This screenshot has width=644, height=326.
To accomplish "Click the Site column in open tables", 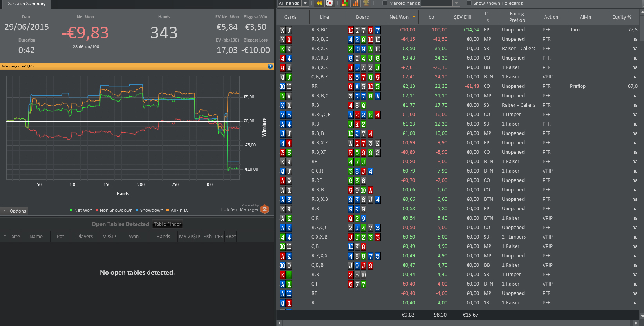I will 16,237.
